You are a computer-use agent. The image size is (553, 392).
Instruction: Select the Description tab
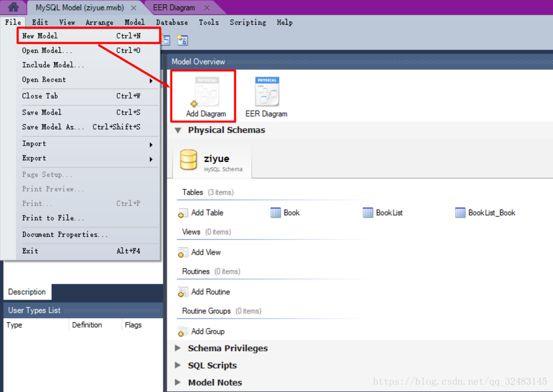click(x=27, y=292)
